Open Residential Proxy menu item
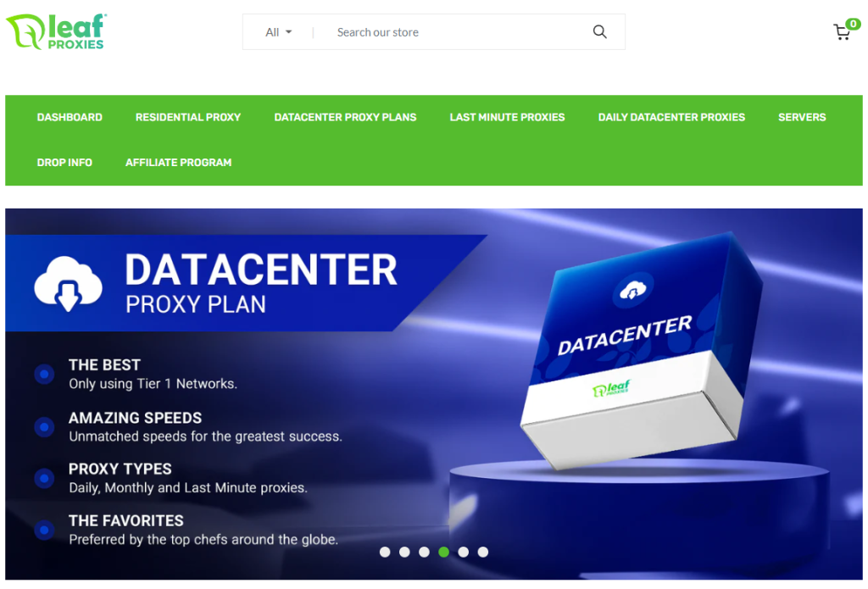 [188, 117]
